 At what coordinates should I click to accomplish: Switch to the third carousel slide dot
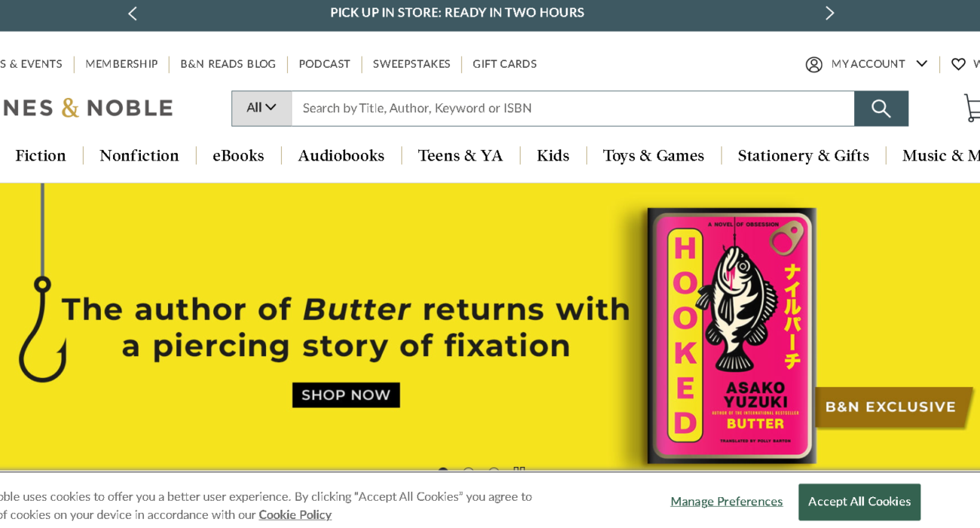(494, 472)
